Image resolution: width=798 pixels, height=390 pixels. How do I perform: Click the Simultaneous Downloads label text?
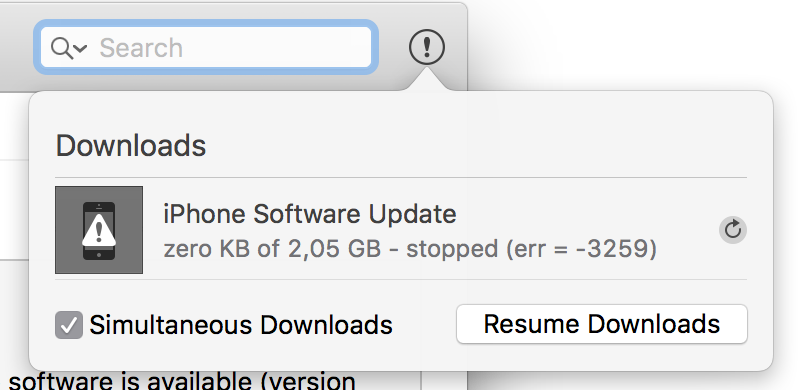tap(241, 325)
